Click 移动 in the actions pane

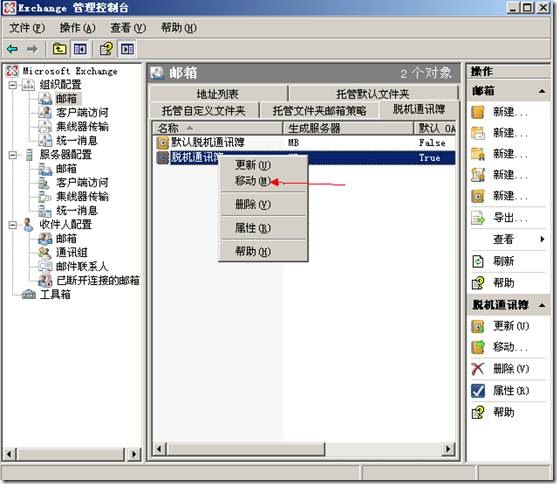coord(499,347)
